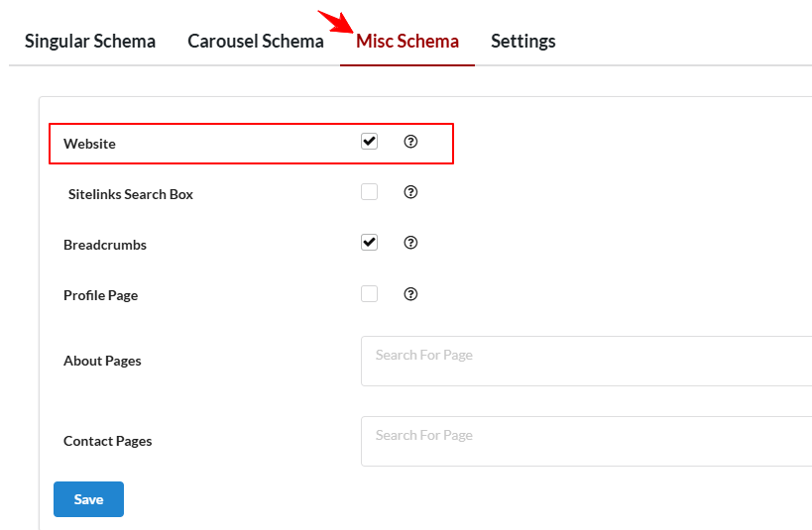Switch to the Carousel Schema tab
The width and height of the screenshot is (812, 530).
pos(256,41)
